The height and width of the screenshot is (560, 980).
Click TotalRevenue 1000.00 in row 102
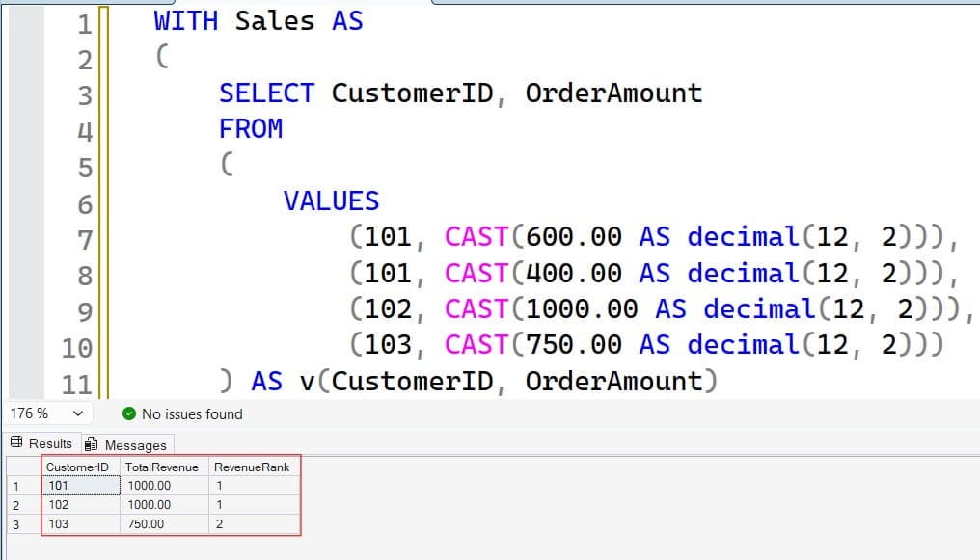pyautogui.click(x=164, y=504)
